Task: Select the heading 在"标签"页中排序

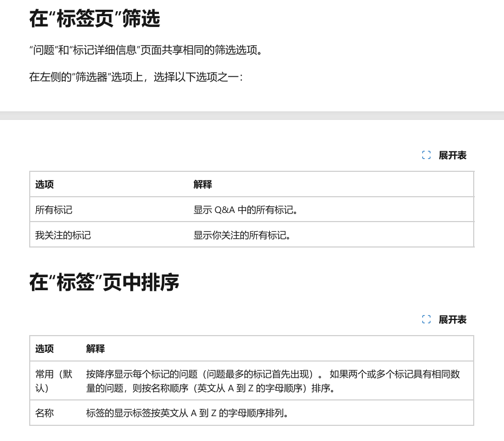Action: click(x=104, y=282)
